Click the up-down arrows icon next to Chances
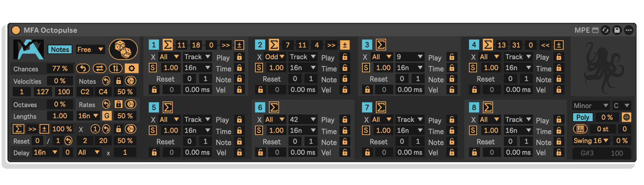This screenshot has height=185, width=644. (x=115, y=68)
